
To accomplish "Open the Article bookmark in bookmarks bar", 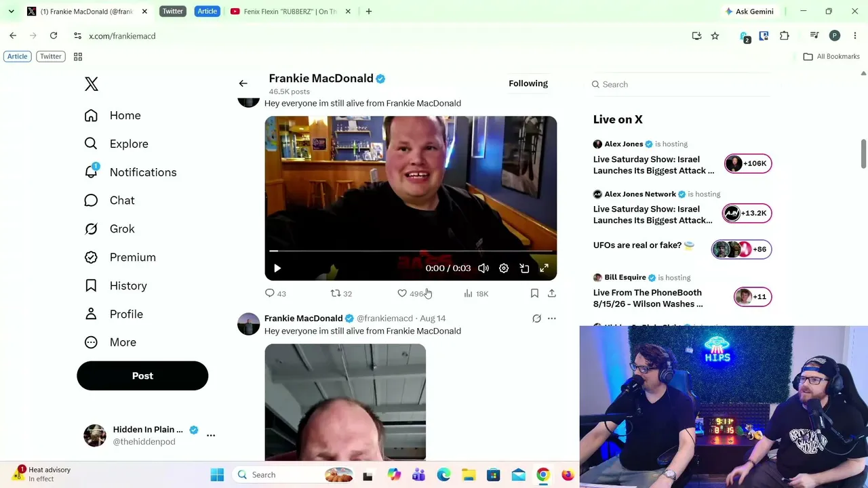I will (17, 56).
